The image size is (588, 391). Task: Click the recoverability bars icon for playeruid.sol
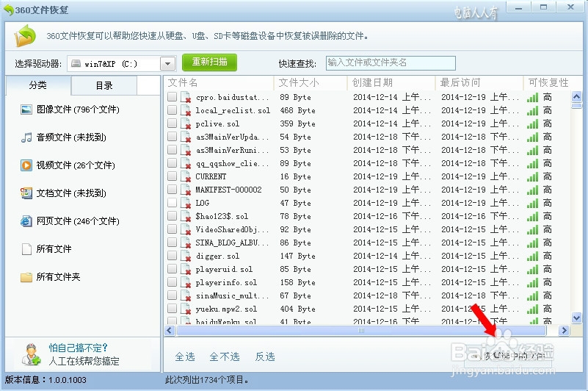point(532,269)
